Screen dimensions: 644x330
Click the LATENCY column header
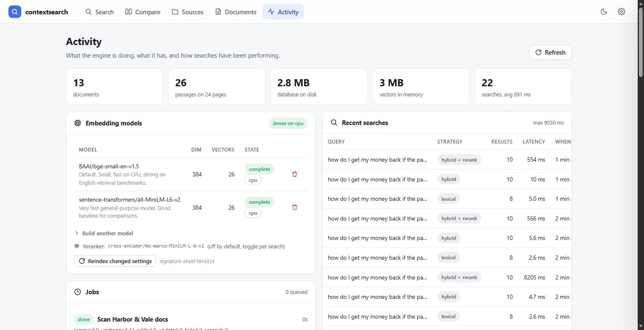point(534,142)
